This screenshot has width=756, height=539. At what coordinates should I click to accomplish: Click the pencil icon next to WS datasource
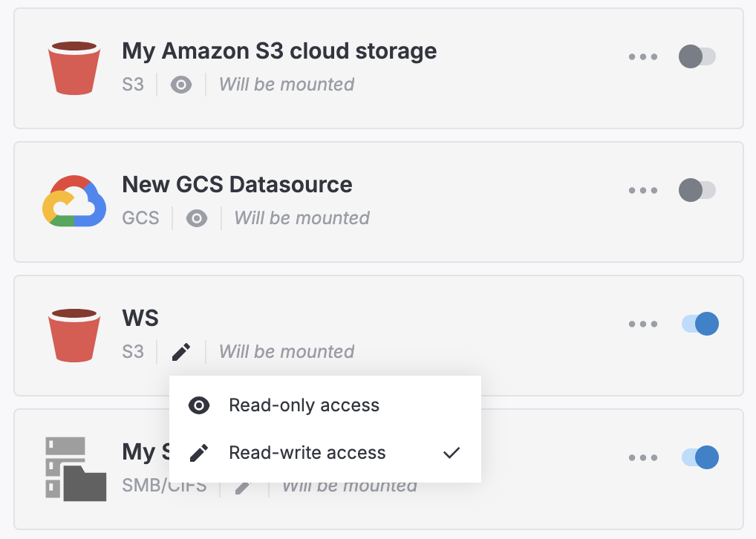point(180,352)
